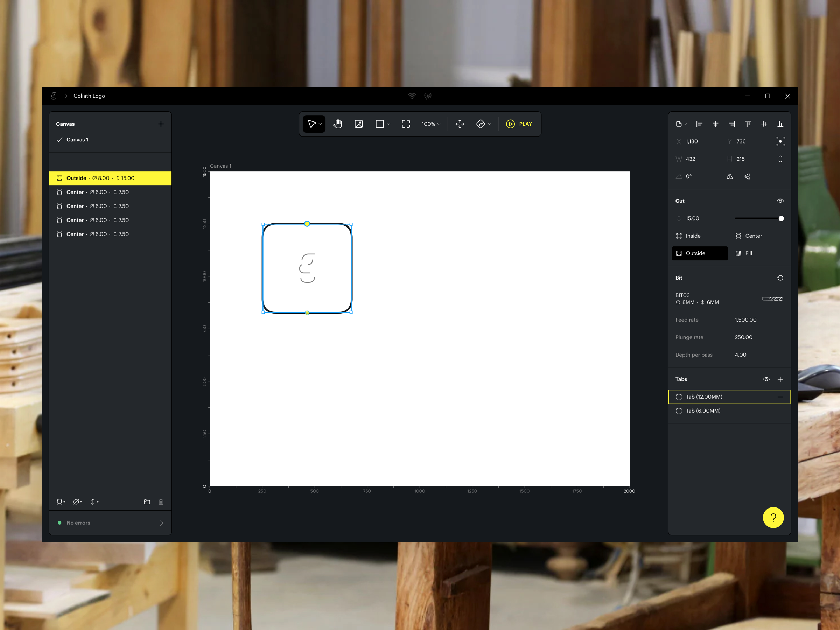Viewport: 840px width, 630px height.
Task: Toggle Tabs visibility with the eye icon
Action: 766,379
